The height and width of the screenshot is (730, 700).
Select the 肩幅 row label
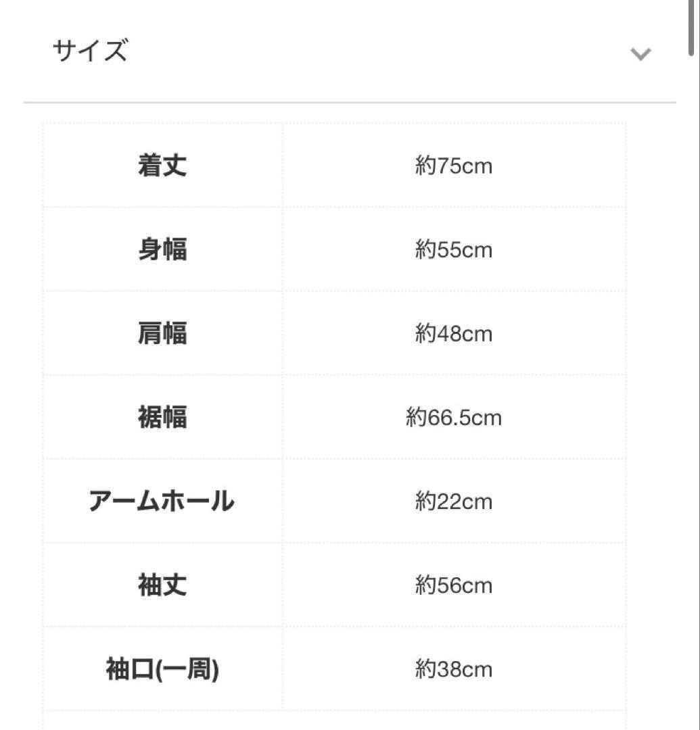[x=162, y=334]
